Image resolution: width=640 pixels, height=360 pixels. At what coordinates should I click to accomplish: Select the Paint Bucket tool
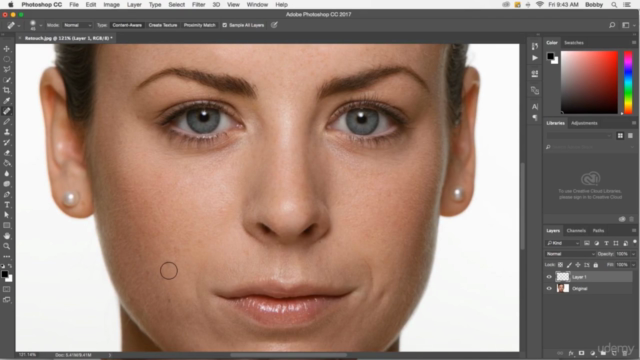tap(7, 163)
